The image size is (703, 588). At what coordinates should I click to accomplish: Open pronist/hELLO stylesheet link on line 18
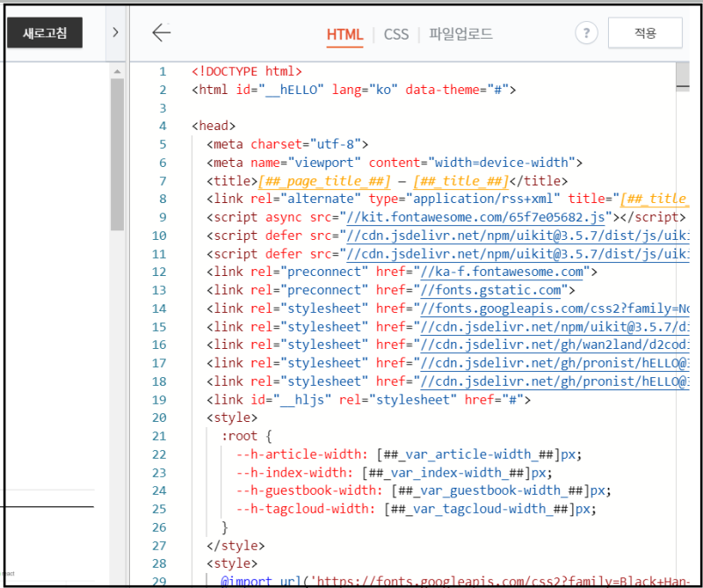pos(554,381)
